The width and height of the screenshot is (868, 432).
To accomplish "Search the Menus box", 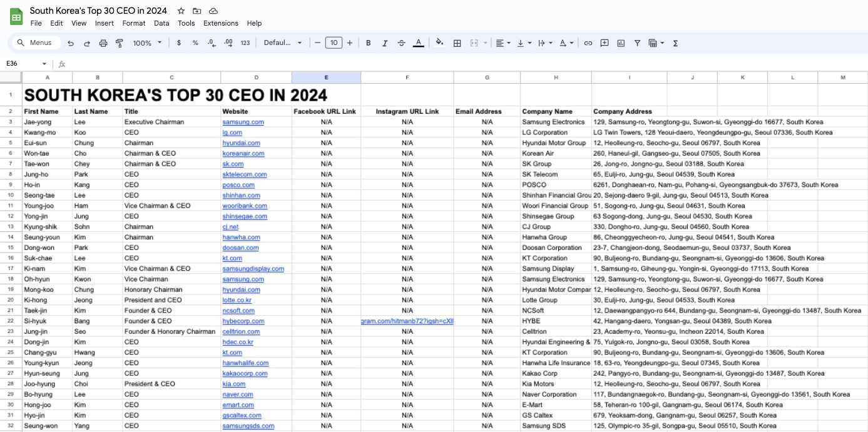I will point(37,43).
